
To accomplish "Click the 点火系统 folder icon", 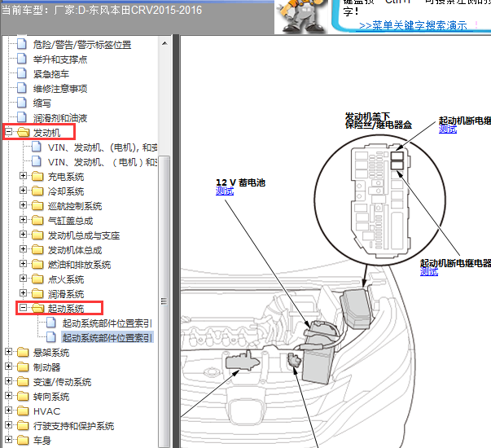I will (x=37, y=279).
